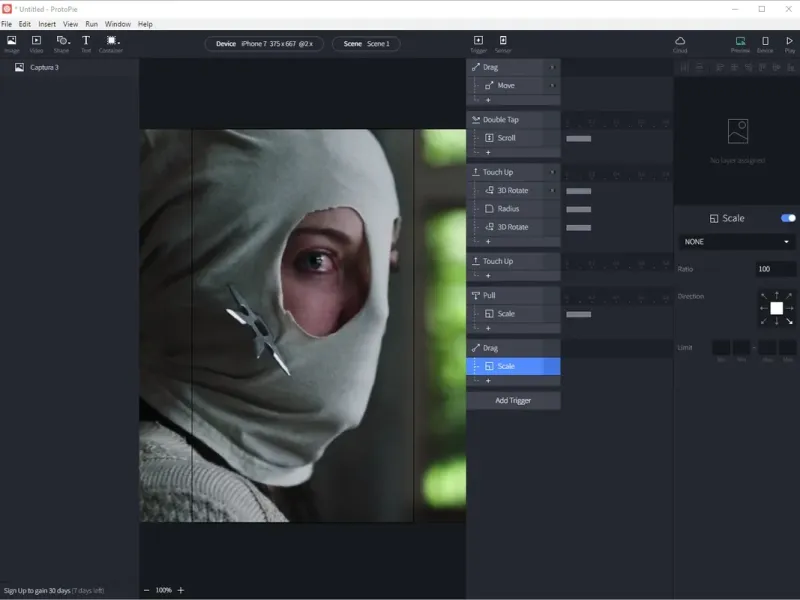Click the Ratio input field
The width and height of the screenshot is (800, 600).
[x=776, y=269]
